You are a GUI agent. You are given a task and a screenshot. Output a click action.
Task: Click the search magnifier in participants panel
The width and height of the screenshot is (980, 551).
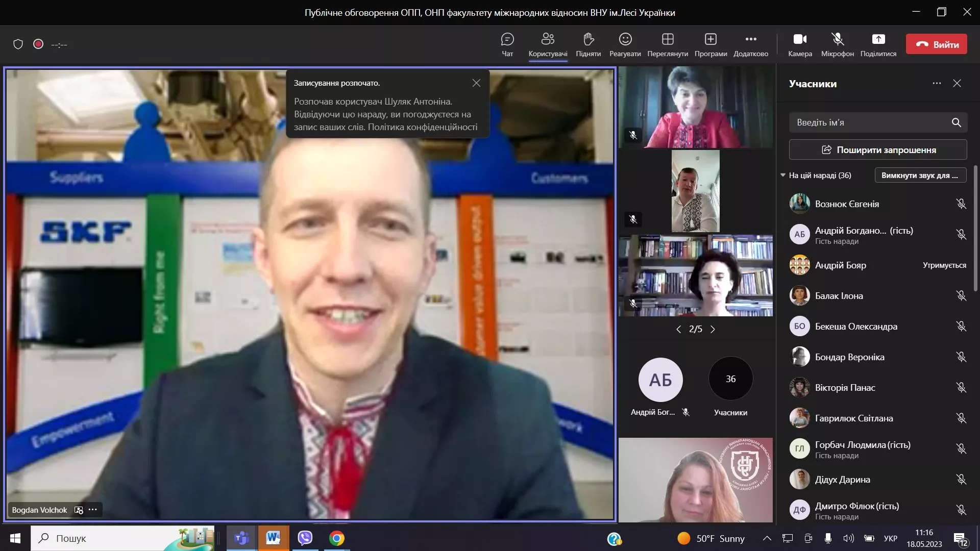click(x=956, y=122)
